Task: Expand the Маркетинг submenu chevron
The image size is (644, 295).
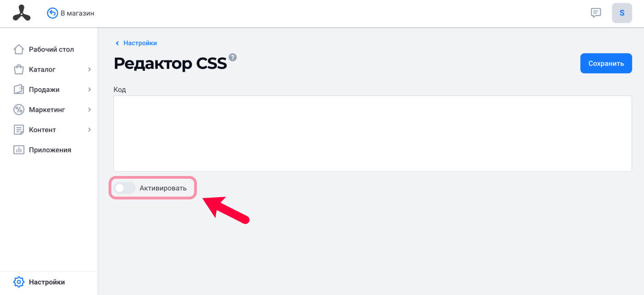Action: tap(89, 109)
